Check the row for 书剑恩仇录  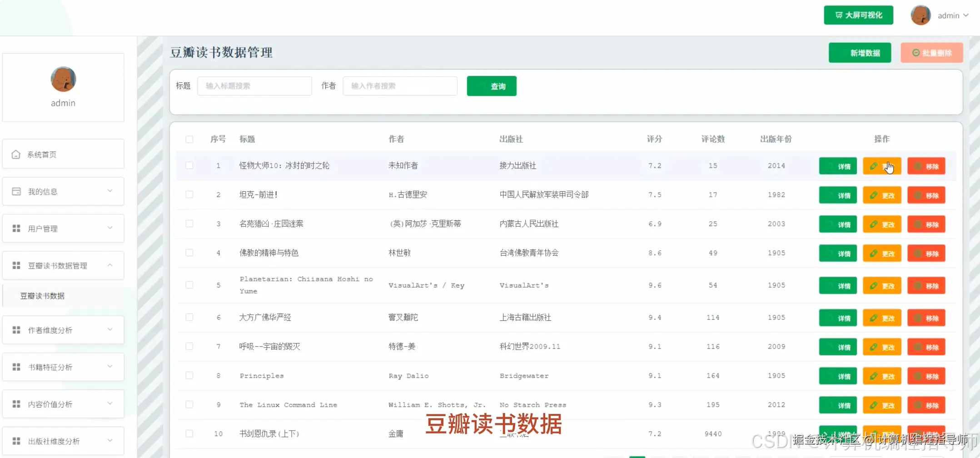tap(189, 433)
